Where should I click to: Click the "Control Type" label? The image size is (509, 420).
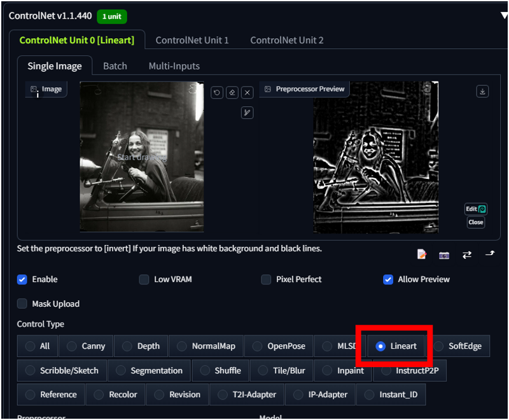(41, 324)
